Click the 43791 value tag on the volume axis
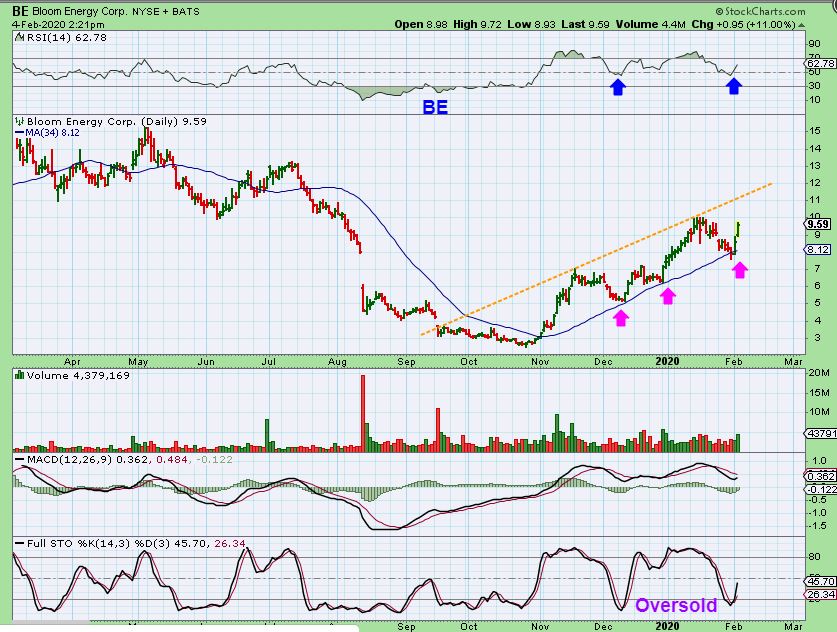Screen dimensions: 837x632 click(822, 433)
